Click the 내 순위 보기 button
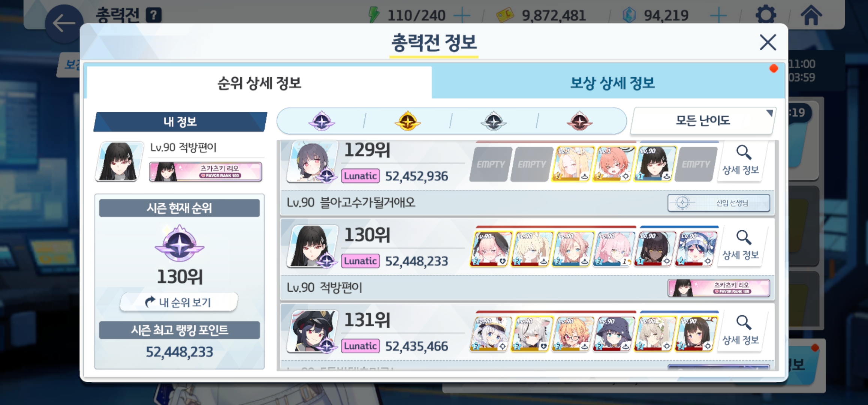868x405 pixels. [x=179, y=302]
